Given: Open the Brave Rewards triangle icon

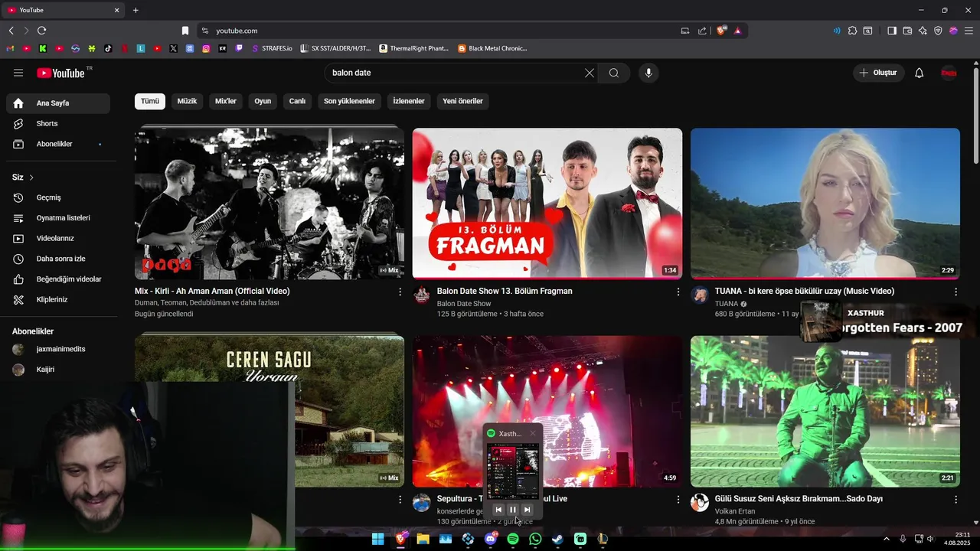Looking at the screenshot, I should (x=737, y=31).
